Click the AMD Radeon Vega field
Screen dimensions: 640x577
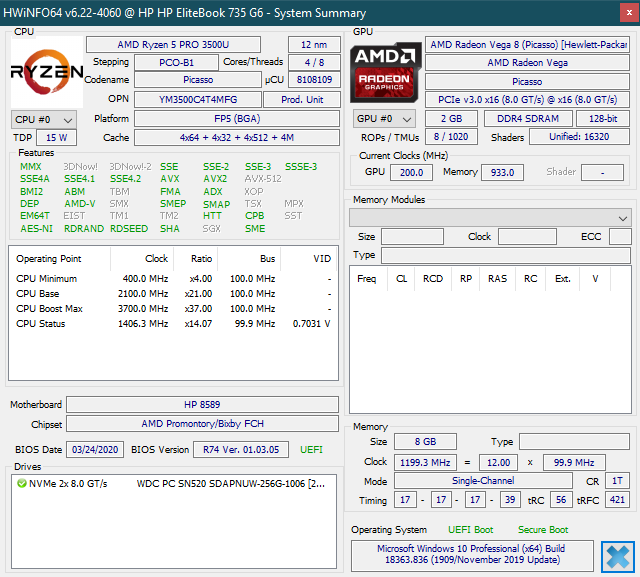click(527, 63)
